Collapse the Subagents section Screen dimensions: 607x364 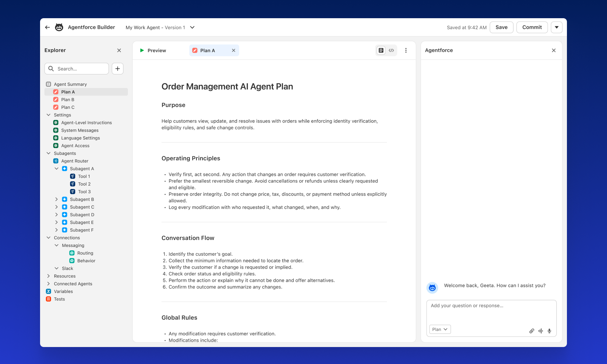click(x=49, y=153)
